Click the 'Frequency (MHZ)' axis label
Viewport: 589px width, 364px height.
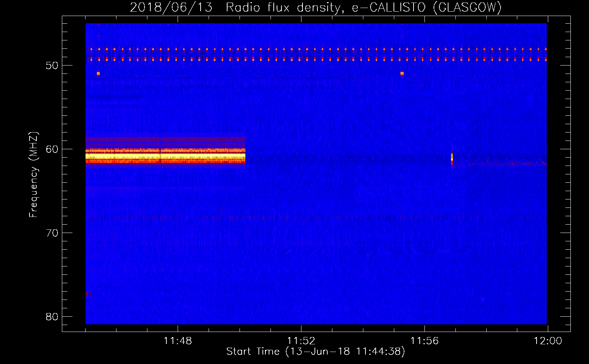pos(33,175)
